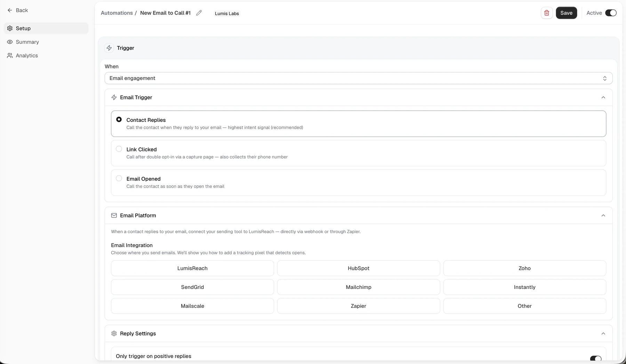Click the Trigger lightning bolt icon

tap(109, 48)
